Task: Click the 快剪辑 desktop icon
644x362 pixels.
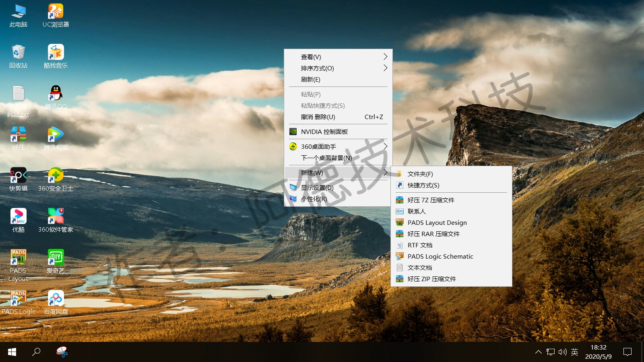Action: [19, 180]
